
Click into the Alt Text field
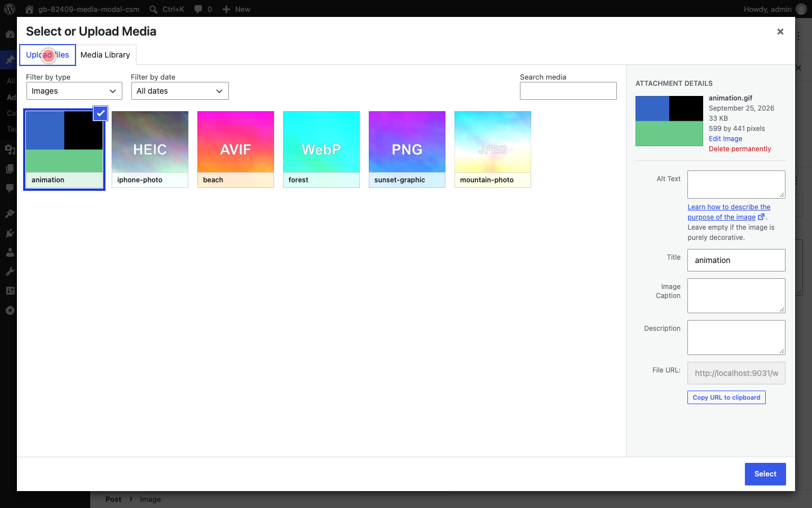click(x=736, y=185)
